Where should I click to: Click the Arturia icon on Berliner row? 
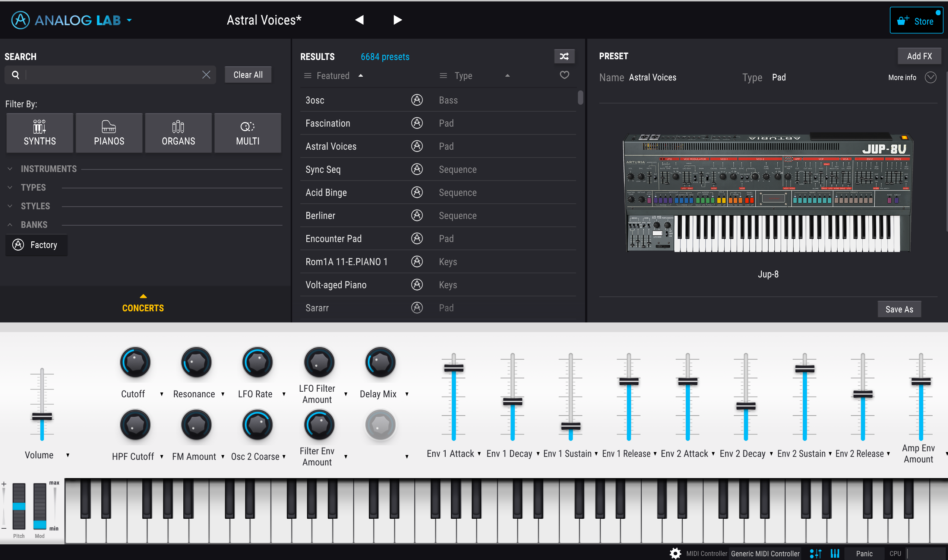point(417,216)
